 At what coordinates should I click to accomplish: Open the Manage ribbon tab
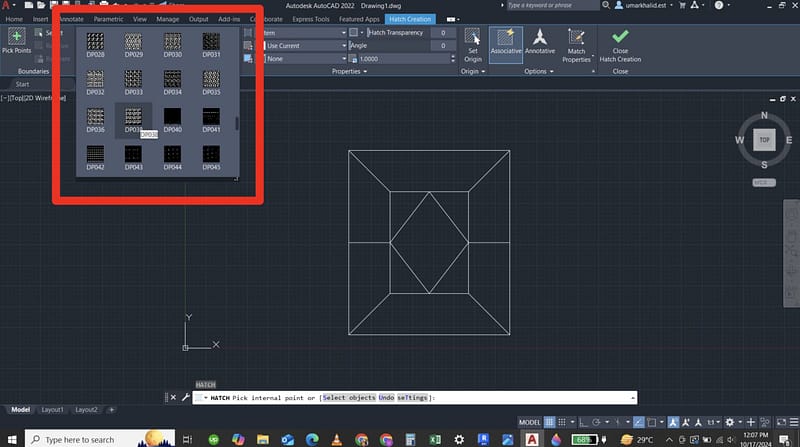(168, 18)
